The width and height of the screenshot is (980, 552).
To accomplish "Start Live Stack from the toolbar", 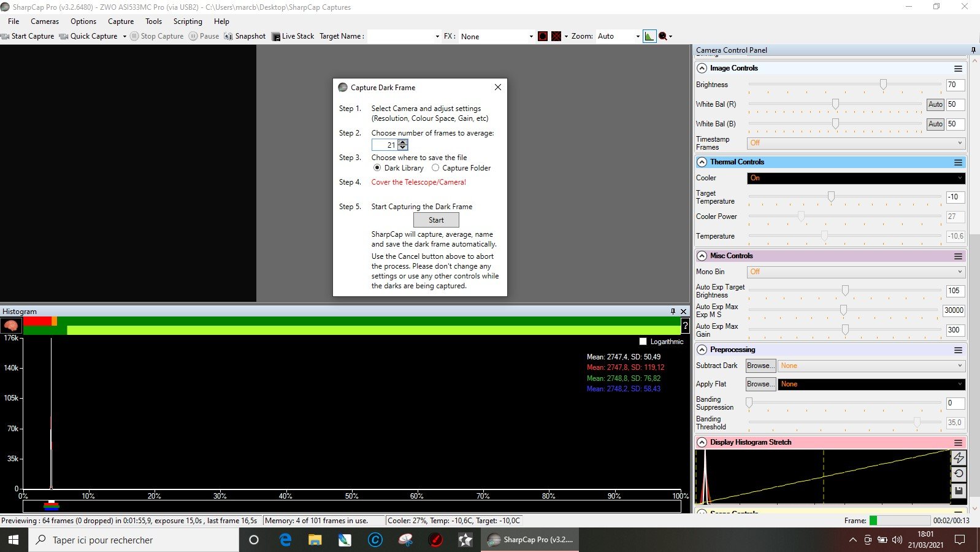I will tap(293, 36).
